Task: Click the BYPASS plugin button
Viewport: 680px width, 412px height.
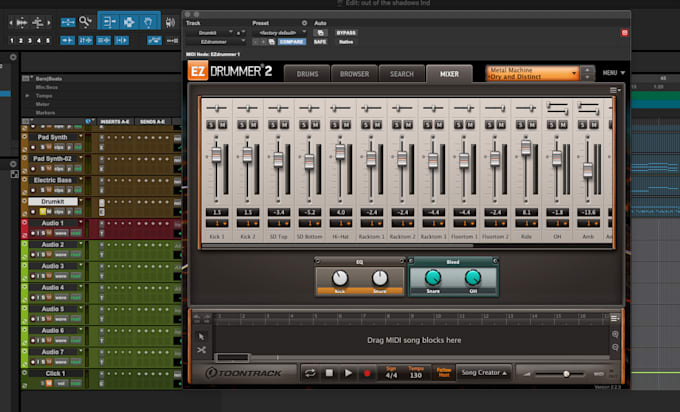Action: pos(346,33)
